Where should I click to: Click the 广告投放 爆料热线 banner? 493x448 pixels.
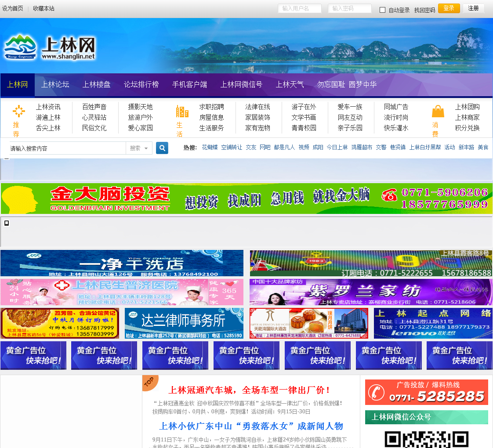426,392
